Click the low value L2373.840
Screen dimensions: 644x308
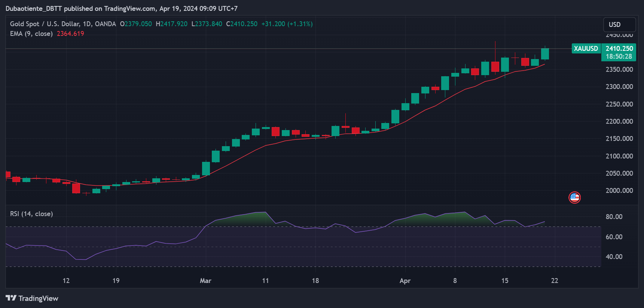click(x=207, y=24)
